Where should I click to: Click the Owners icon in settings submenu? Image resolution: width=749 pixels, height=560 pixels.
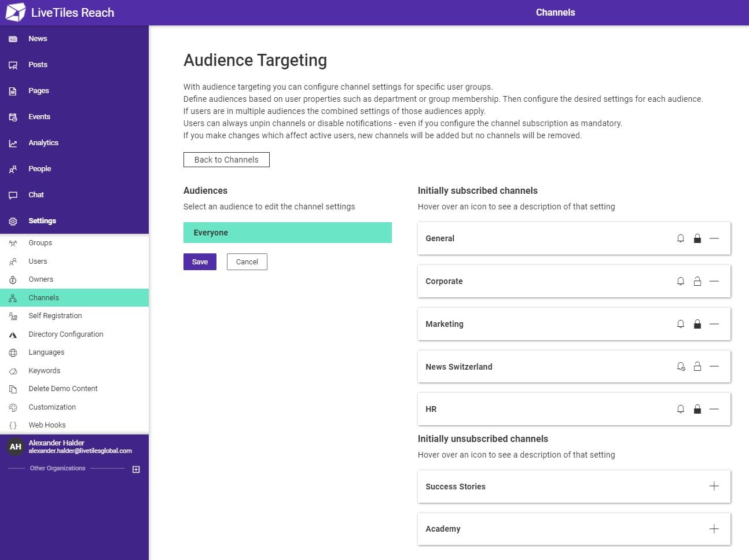click(13, 279)
